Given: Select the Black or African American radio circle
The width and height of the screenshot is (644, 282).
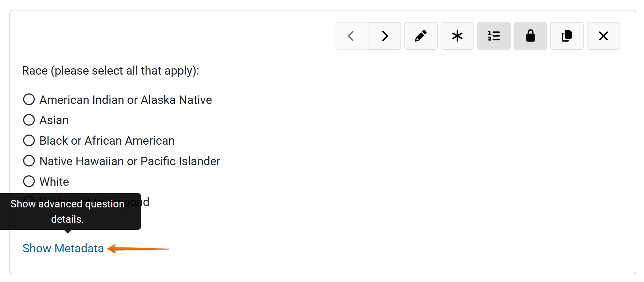Looking at the screenshot, I should click(29, 140).
